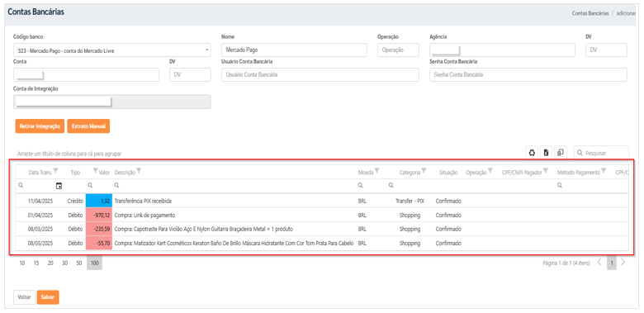Open the Descrição column filter icon
644x313 pixels.
[x=139, y=171]
